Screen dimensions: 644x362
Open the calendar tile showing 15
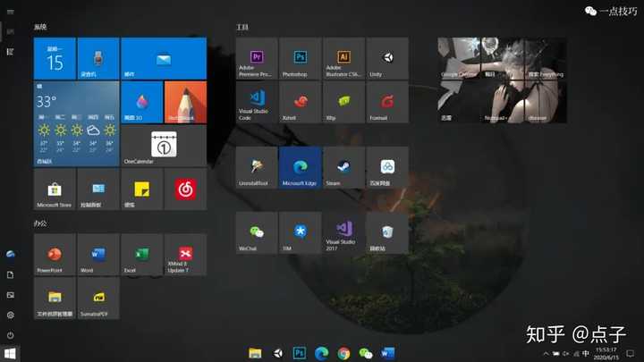click(55, 58)
